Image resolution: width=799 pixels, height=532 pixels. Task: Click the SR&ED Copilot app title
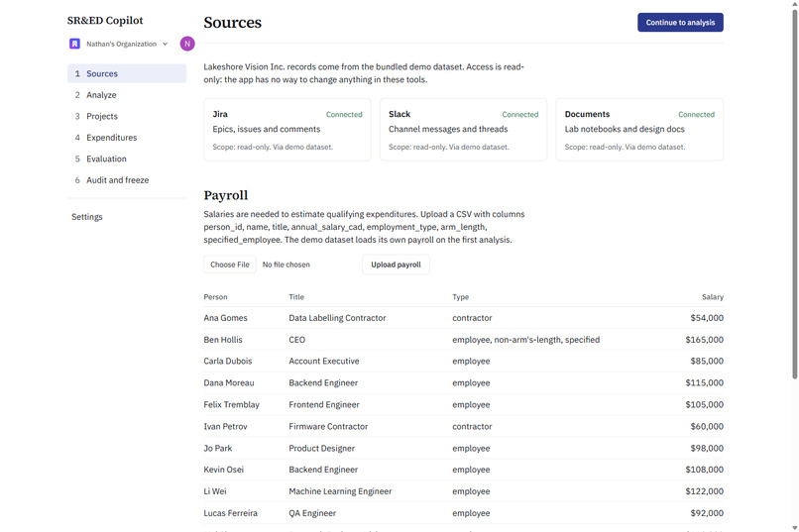[105, 21]
